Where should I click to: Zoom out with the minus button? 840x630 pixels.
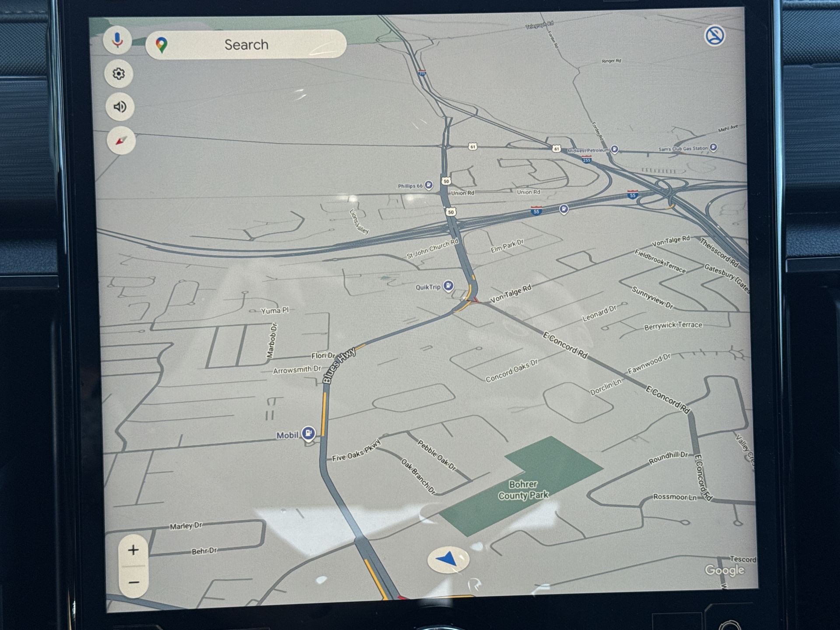click(134, 582)
